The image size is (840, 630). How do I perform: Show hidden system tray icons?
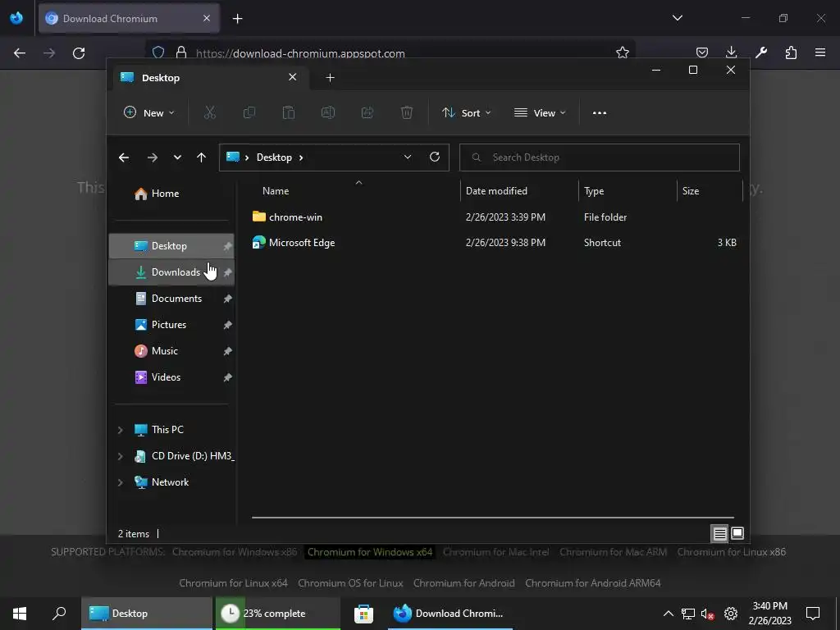(668, 614)
